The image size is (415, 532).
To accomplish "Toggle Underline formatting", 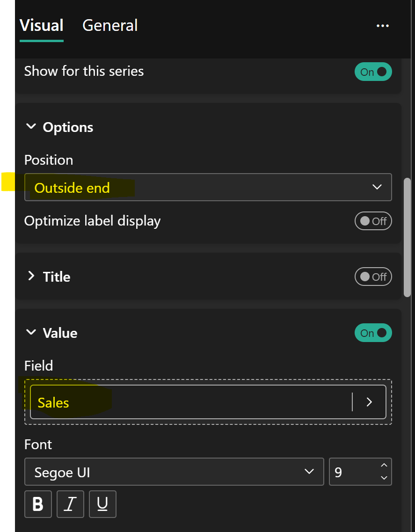I will click(x=102, y=504).
